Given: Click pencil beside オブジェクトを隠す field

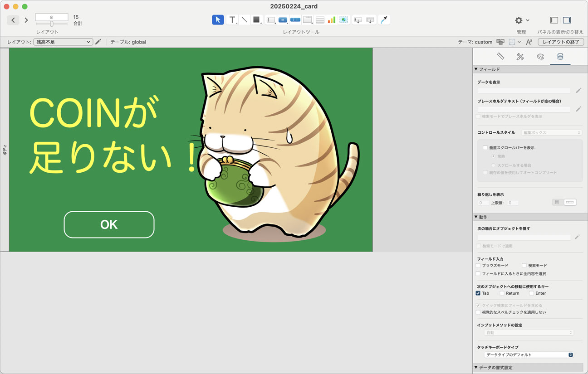Looking at the screenshot, I should point(577,237).
